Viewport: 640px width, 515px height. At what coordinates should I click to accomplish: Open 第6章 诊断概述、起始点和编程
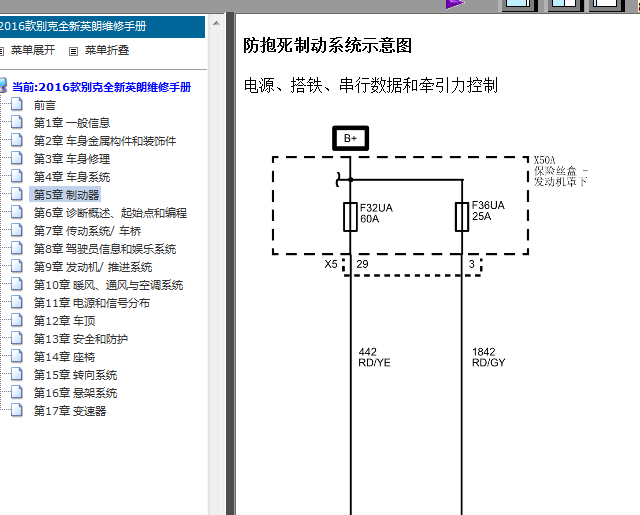tap(110, 213)
